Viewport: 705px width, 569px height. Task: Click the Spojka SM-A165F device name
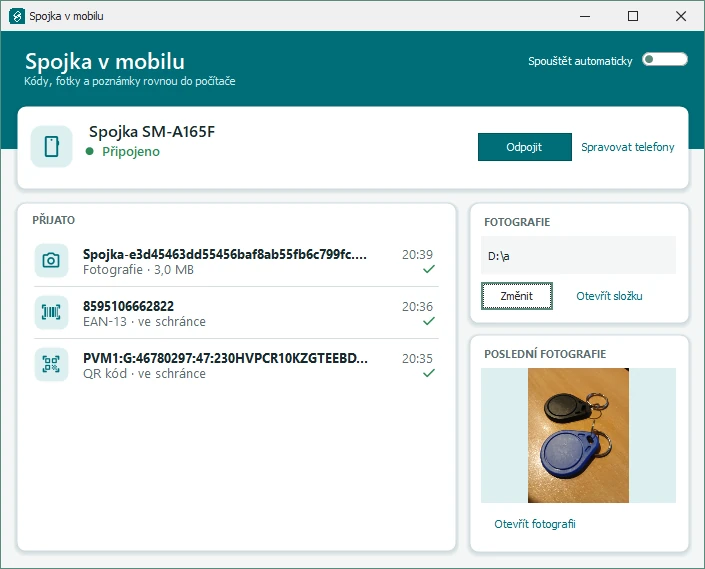click(x=152, y=132)
